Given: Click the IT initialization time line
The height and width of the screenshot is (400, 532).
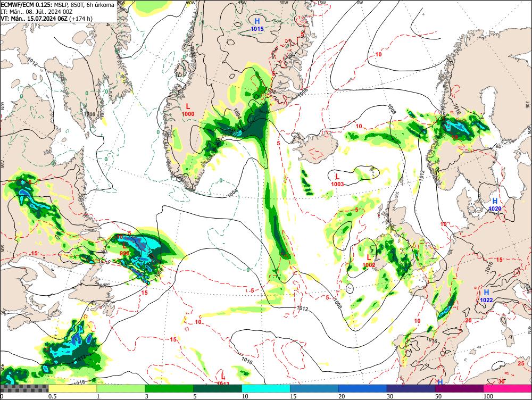Looking at the screenshot, I should tap(36, 12).
